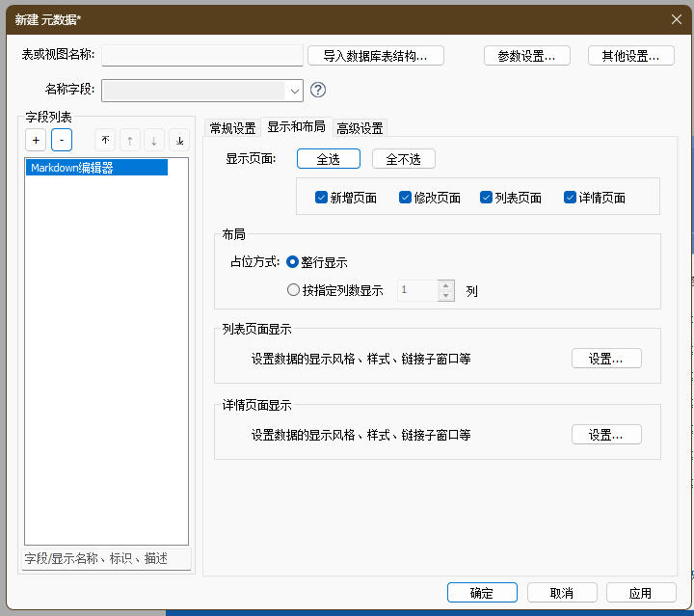Open help for the 名称字段 field
The image size is (694, 616).
click(x=318, y=91)
